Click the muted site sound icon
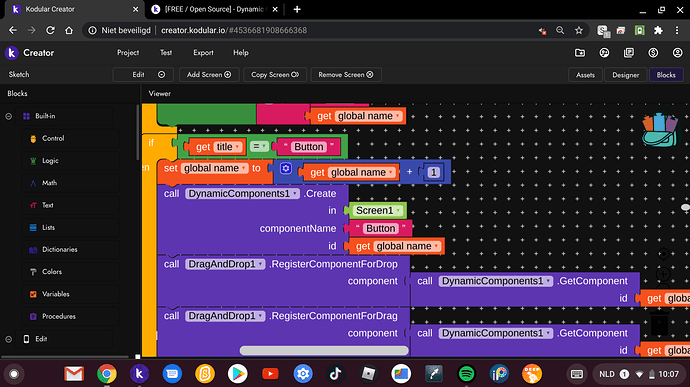The width and height of the screenshot is (690, 387). click(x=542, y=31)
